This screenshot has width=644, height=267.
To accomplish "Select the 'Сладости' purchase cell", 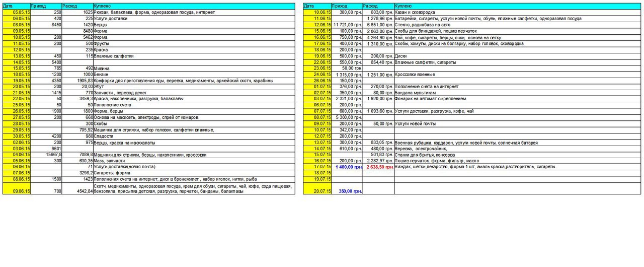I will (103, 136).
